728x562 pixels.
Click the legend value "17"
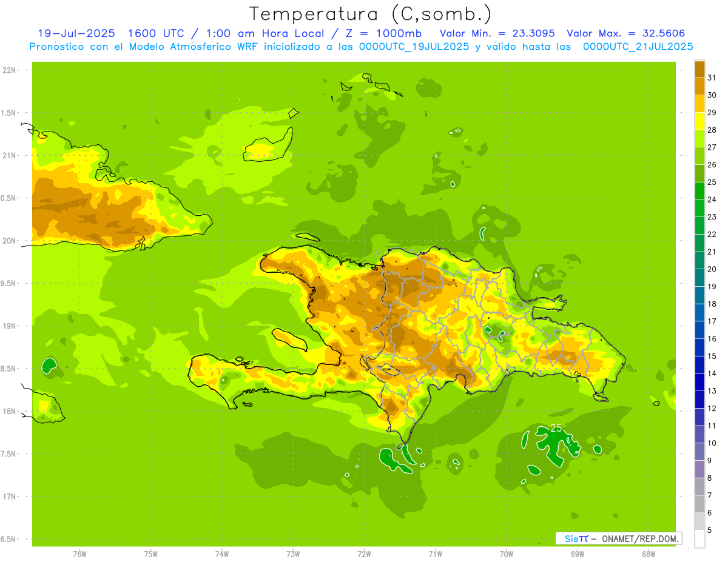point(712,321)
